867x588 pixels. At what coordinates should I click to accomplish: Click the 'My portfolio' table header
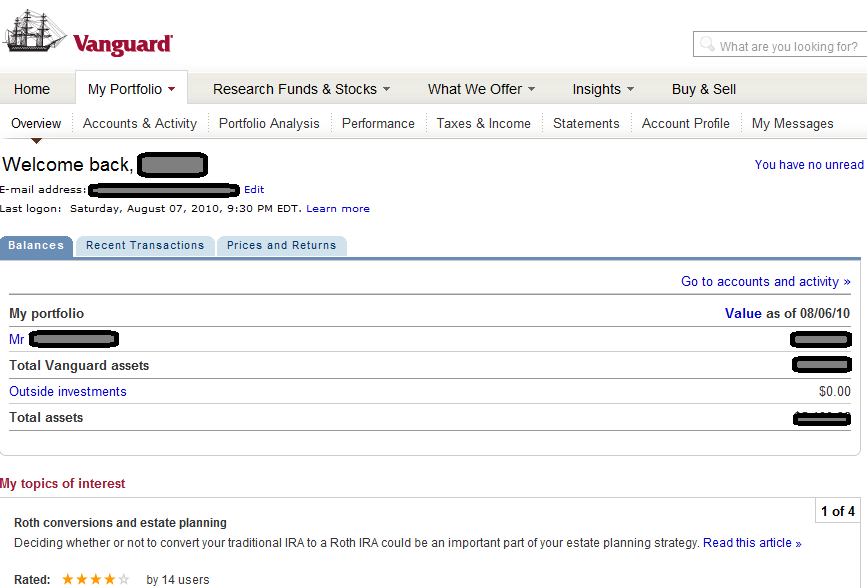[x=46, y=314]
